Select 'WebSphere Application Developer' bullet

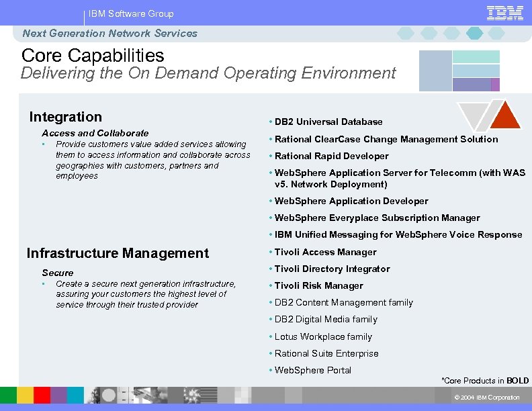(351, 201)
